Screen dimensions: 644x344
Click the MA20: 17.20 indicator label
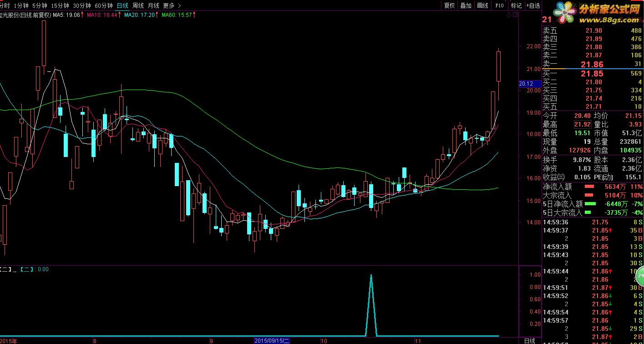(x=141, y=15)
